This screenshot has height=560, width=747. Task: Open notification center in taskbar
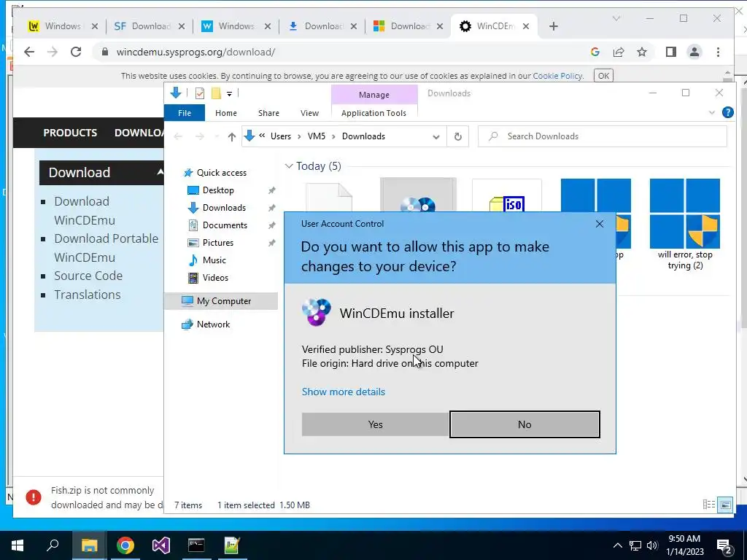point(724,545)
